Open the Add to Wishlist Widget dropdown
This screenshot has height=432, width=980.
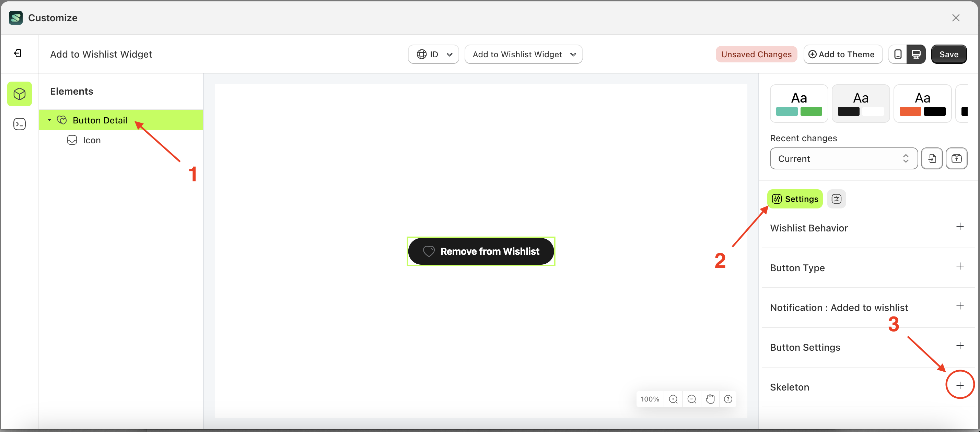pyautogui.click(x=524, y=54)
